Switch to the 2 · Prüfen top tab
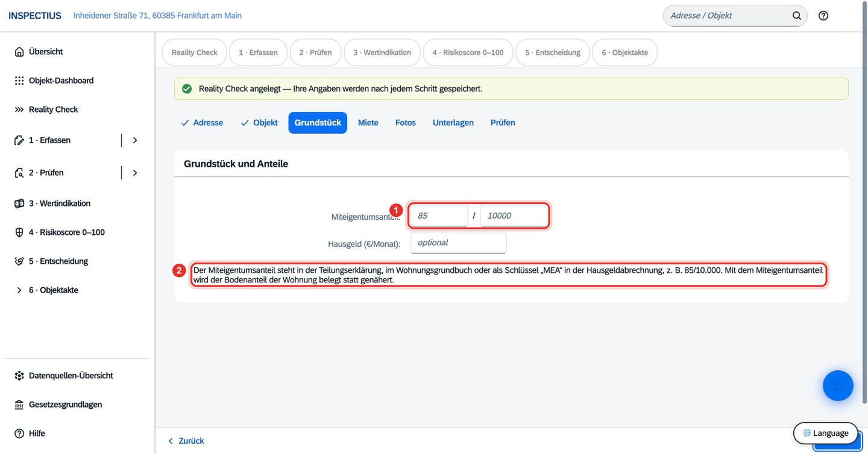Viewport: 868px width, 454px height. pyautogui.click(x=315, y=52)
